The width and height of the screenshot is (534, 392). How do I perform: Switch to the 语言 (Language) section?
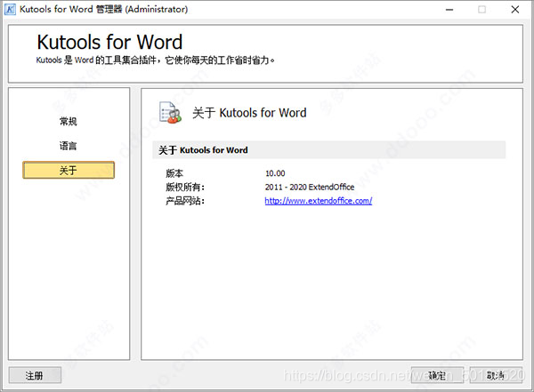click(x=69, y=146)
